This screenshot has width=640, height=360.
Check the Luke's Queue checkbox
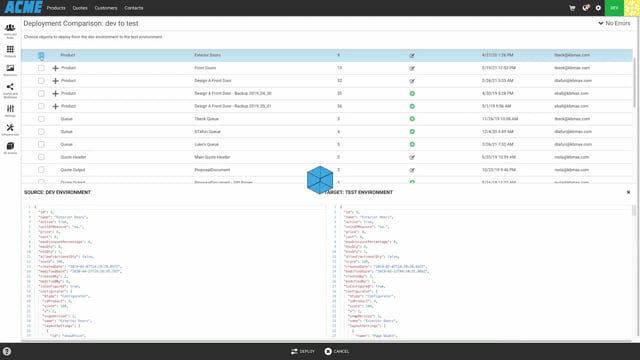[x=41, y=144]
